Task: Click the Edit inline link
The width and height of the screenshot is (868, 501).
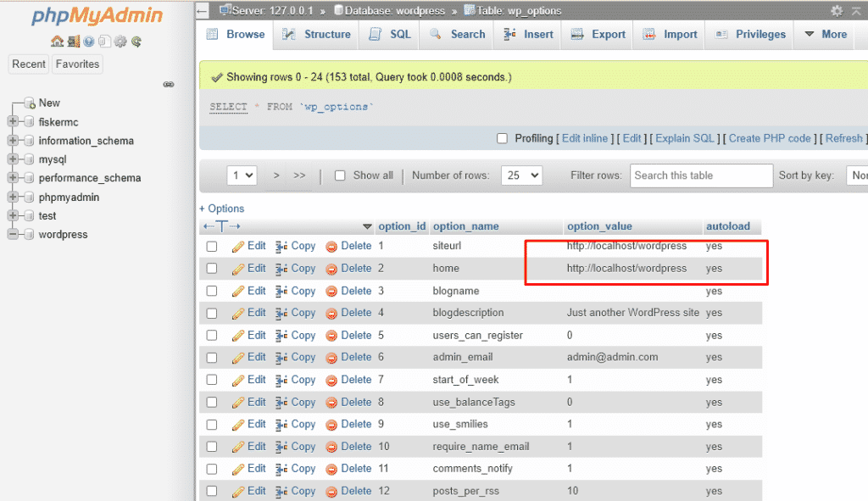Action: click(x=585, y=138)
